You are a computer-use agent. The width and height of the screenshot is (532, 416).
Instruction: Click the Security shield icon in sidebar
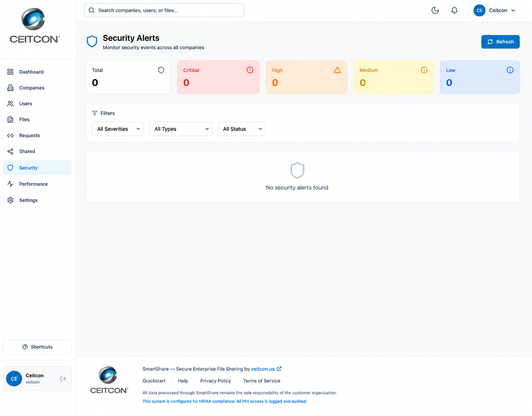(11, 168)
